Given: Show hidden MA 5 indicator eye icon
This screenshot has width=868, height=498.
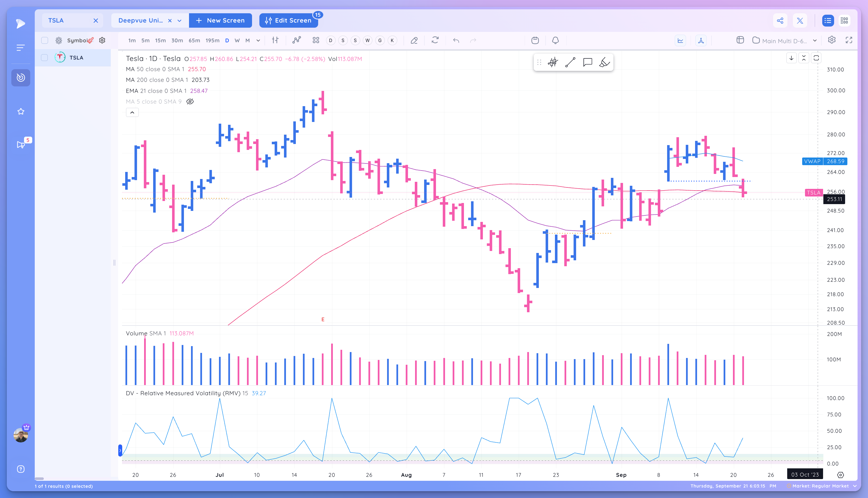Looking at the screenshot, I should 190,102.
